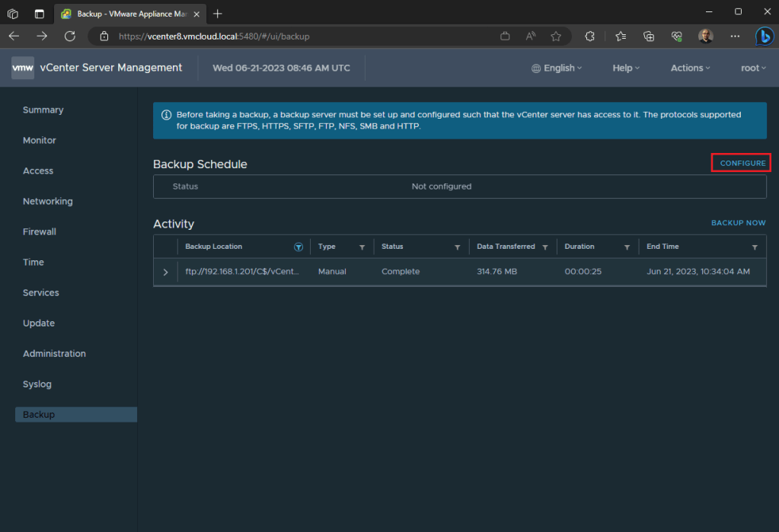Click the browser address bar
779x532 pixels.
pos(305,36)
